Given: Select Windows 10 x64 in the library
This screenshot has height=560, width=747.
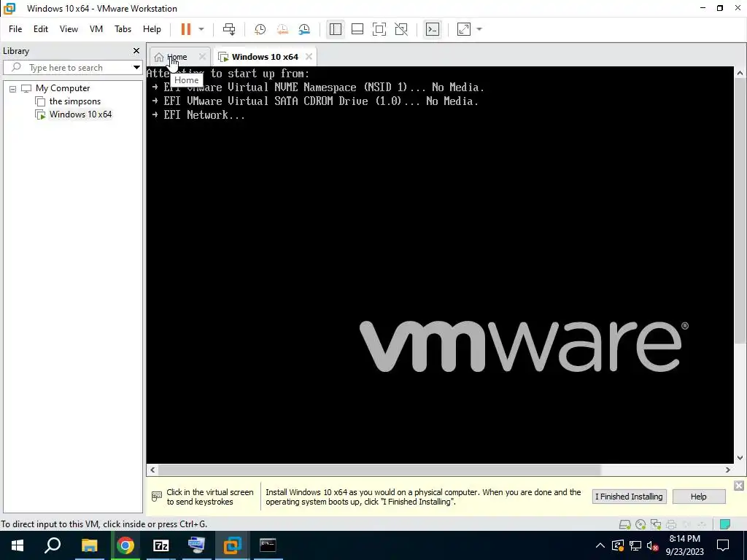Looking at the screenshot, I should tap(80, 114).
